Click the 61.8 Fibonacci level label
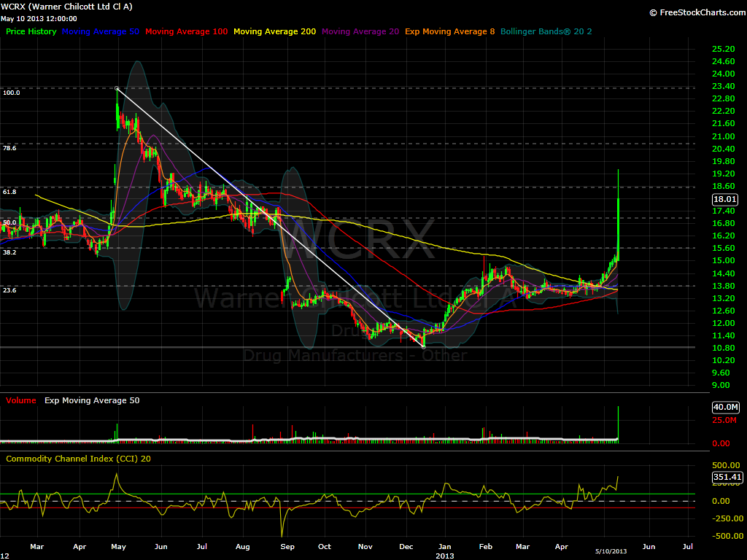The height and width of the screenshot is (560, 747). [x=9, y=192]
